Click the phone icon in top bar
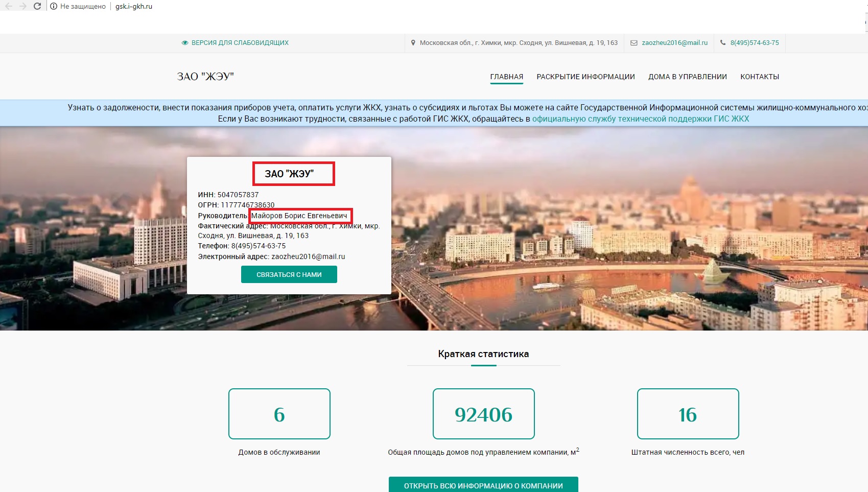The width and height of the screenshot is (868, 492). pyautogui.click(x=723, y=43)
